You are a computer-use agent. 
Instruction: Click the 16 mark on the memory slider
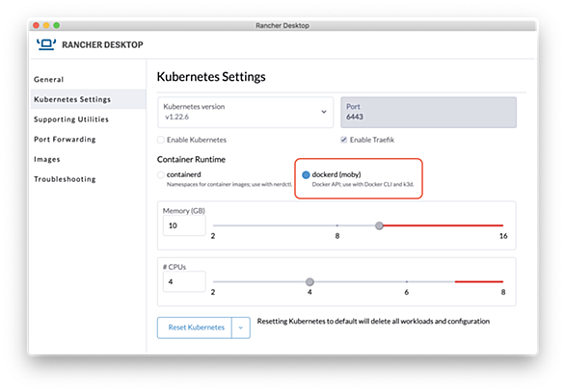point(503,236)
